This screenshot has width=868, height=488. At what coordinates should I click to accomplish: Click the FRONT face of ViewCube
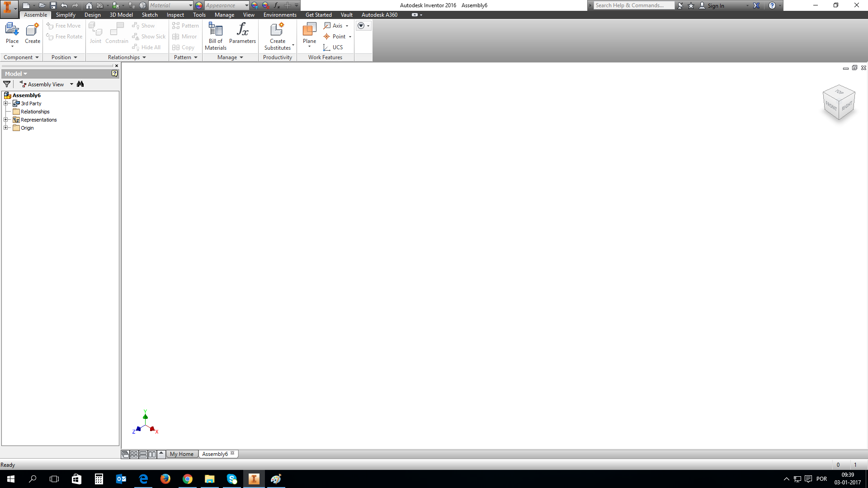[x=831, y=106]
